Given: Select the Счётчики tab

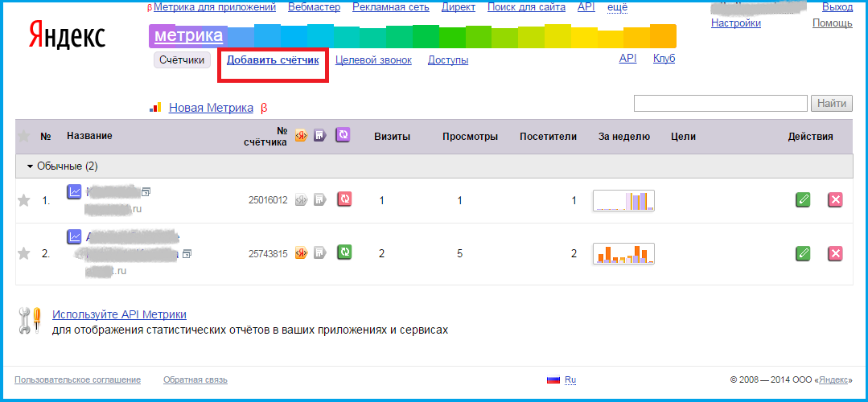Looking at the screenshot, I should 182,60.
